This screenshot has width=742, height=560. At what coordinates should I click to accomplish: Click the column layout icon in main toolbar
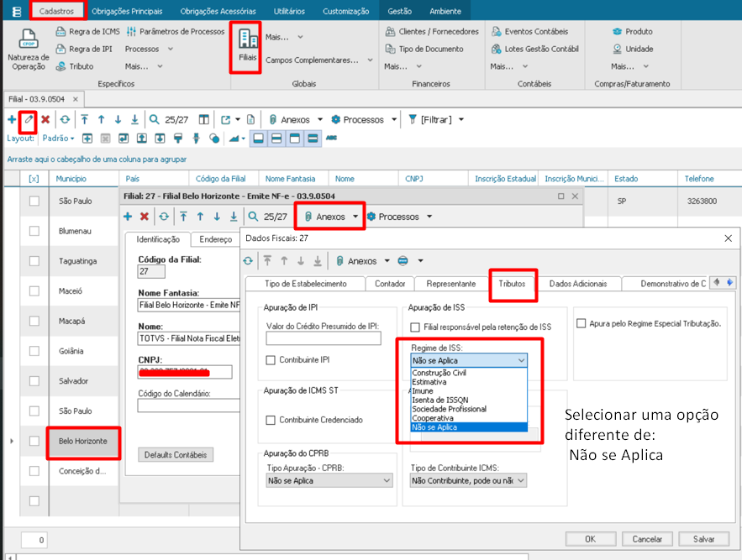point(203,120)
